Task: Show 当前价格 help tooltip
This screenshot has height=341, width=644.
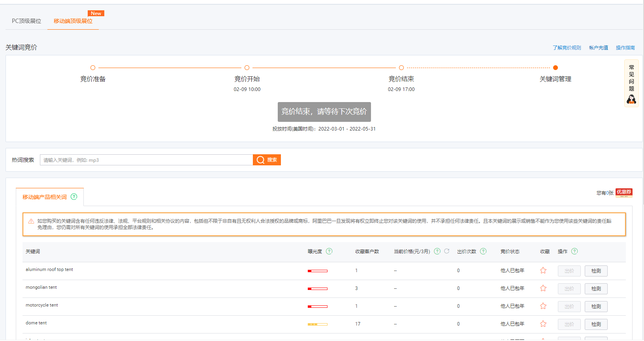Action: (x=437, y=251)
